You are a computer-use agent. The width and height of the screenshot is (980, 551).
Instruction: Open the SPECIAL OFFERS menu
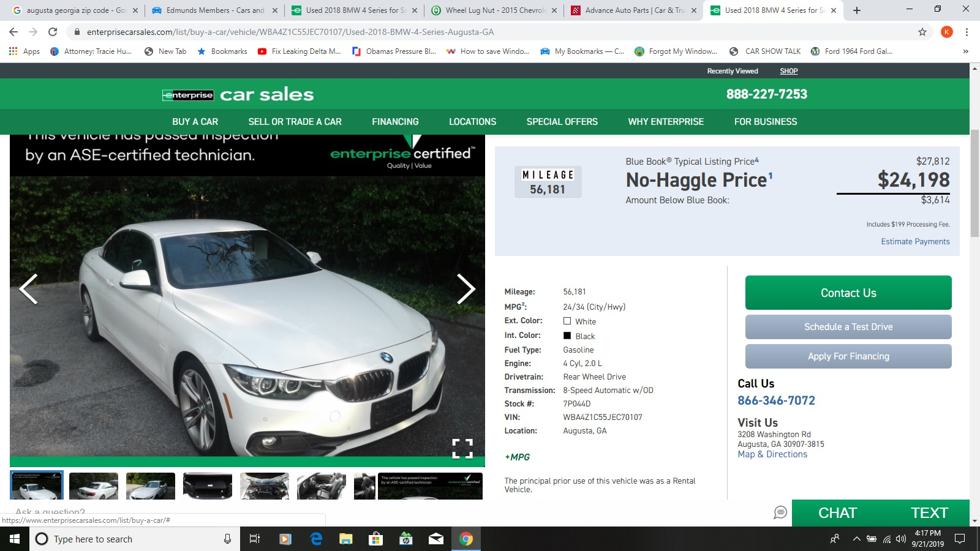click(x=562, y=122)
